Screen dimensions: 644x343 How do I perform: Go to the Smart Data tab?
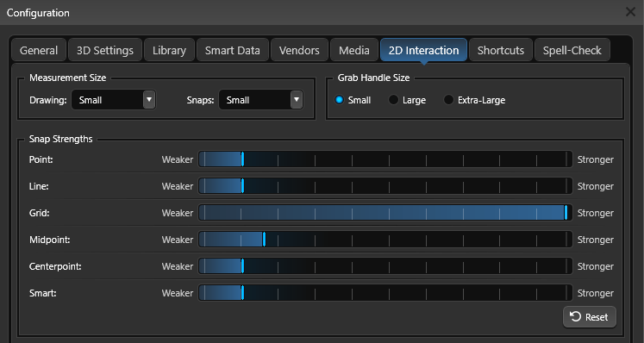pyautogui.click(x=233, y=50)
